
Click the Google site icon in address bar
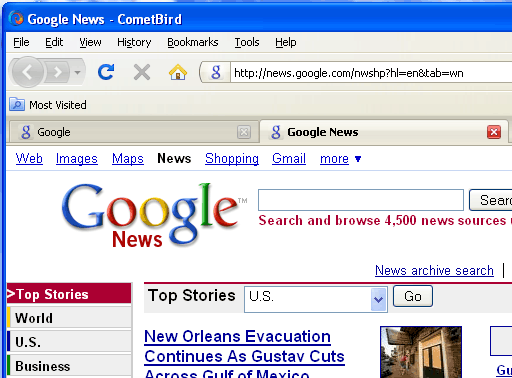coord(216,72)
